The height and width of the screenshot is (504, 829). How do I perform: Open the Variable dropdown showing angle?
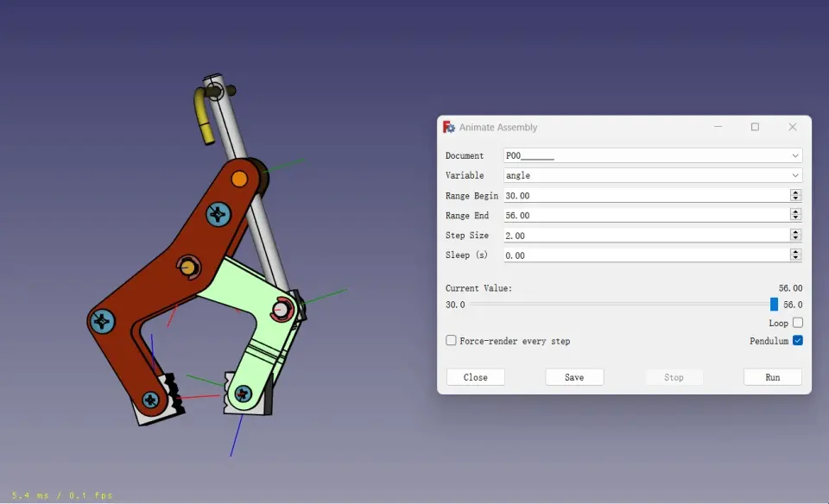tap(653, 175)
